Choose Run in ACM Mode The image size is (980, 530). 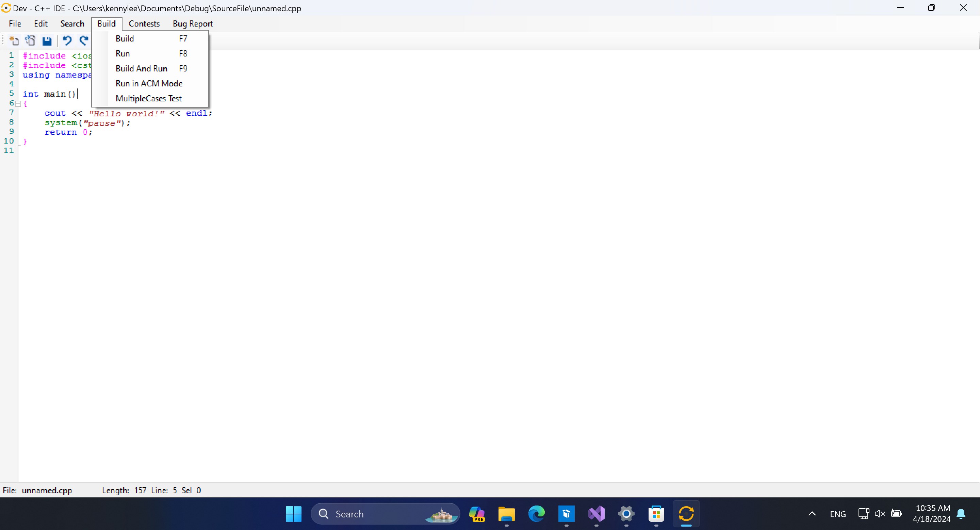[x=149, y=84]
